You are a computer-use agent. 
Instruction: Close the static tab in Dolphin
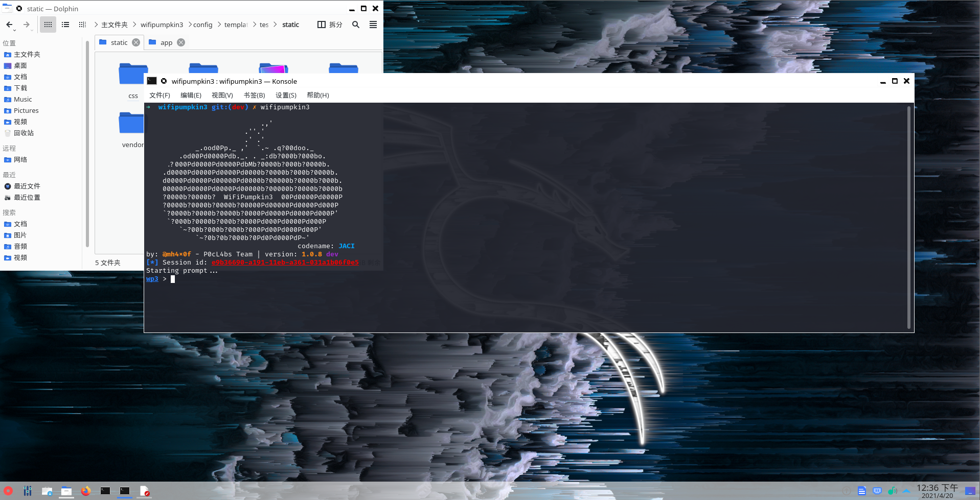[136, 42]
